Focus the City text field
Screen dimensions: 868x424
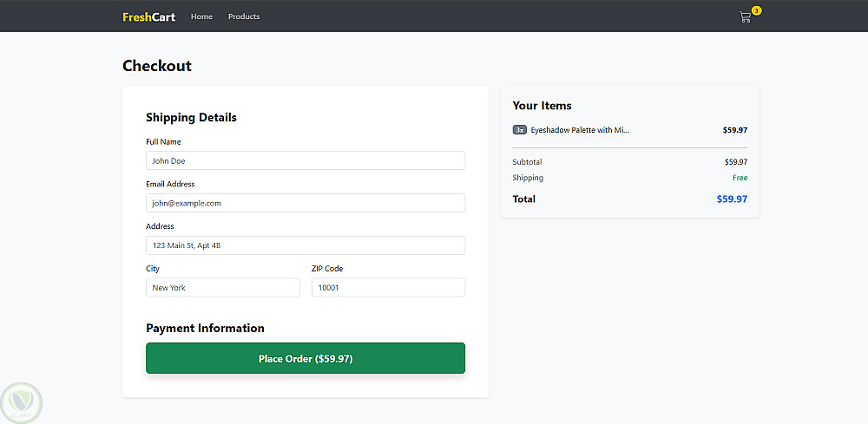click(x=222, y=288)
